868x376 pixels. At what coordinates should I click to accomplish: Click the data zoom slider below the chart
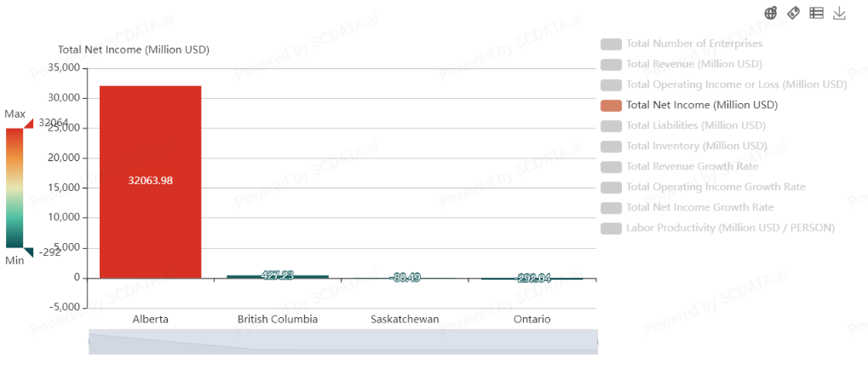pyautogui.click(x=342, y=341)
